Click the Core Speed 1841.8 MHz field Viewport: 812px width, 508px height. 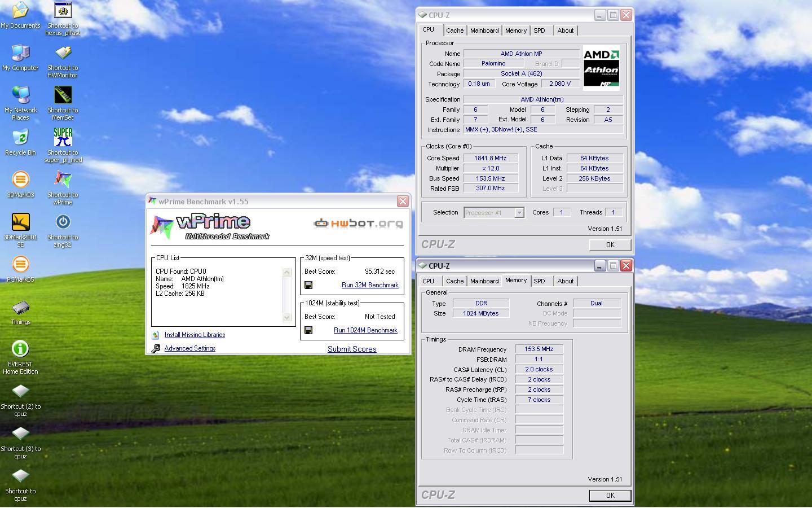coord(491,158)
